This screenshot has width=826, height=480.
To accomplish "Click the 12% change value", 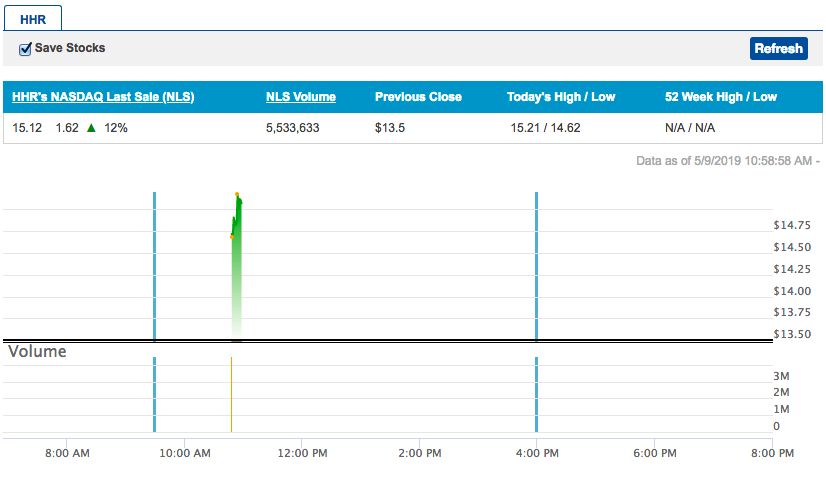I will [116, 128].
